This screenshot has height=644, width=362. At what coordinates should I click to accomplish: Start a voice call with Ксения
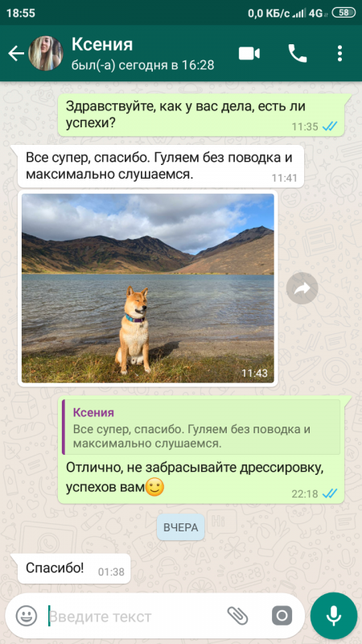[298, 54]
